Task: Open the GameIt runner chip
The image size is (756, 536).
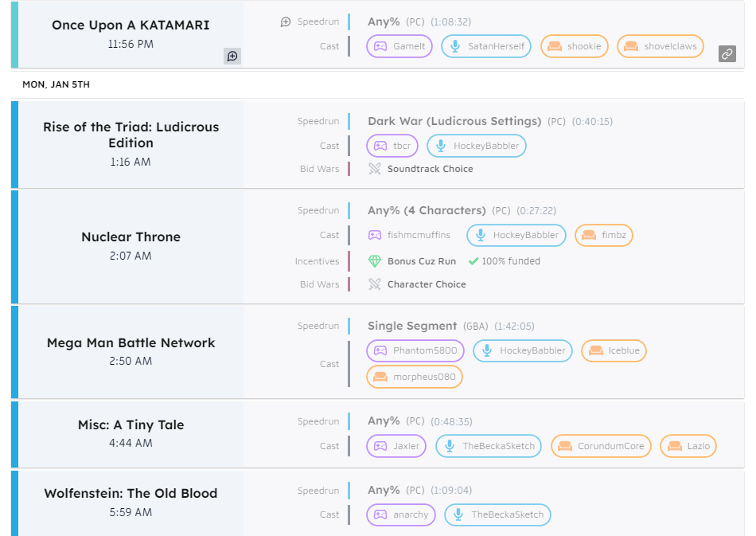Action: click(399, 46)
